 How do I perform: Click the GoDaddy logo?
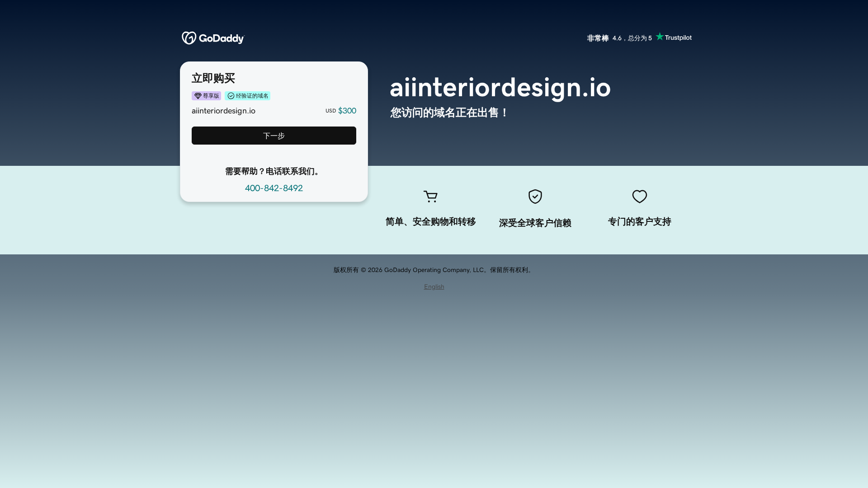coord(212,38)
